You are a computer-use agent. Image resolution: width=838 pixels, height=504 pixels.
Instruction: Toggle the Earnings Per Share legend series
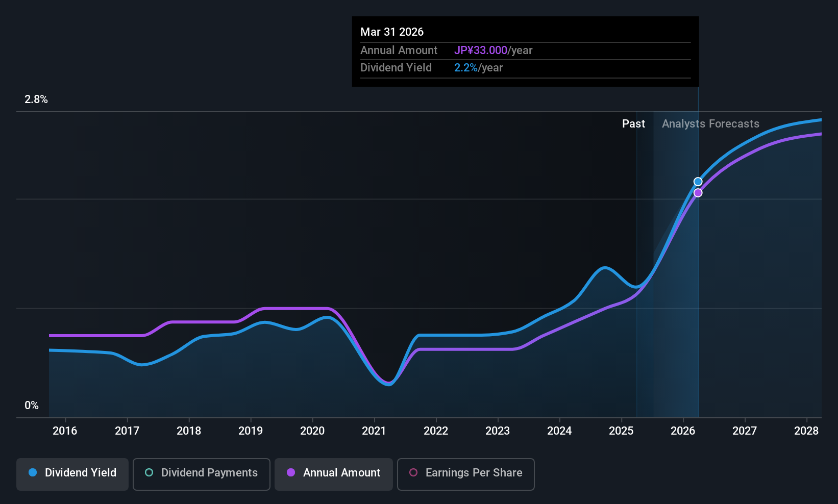click(x=466, y=474)
